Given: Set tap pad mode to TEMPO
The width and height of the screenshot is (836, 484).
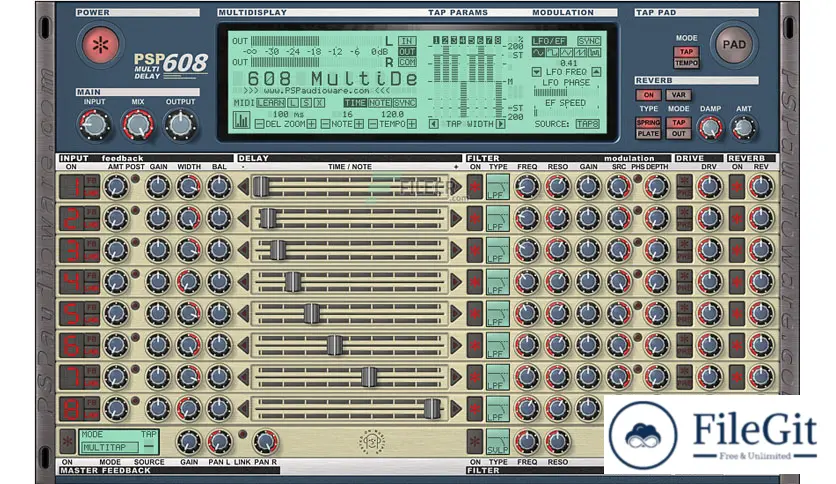Looking at the screenshot, I should pyautogui.click(x=686, y=63).
